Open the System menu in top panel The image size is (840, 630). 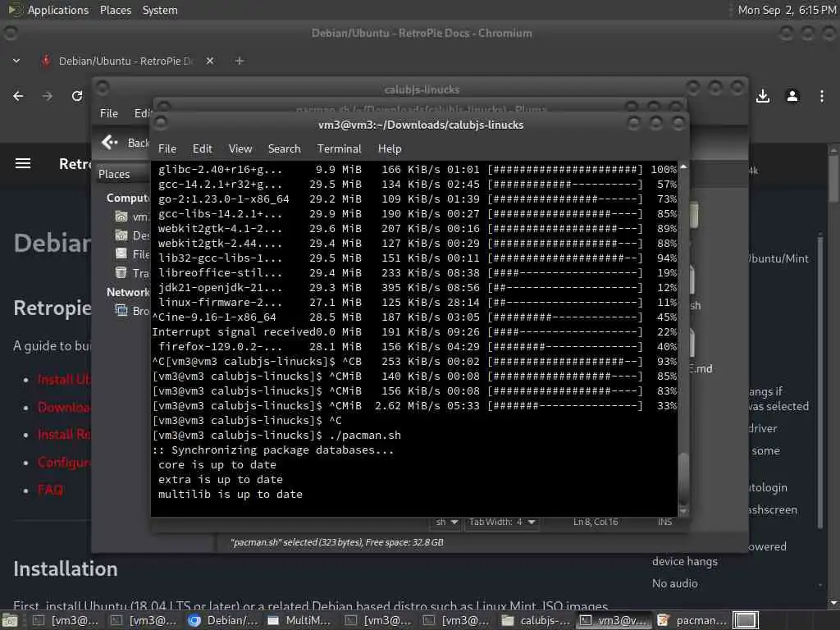point(160,10)
